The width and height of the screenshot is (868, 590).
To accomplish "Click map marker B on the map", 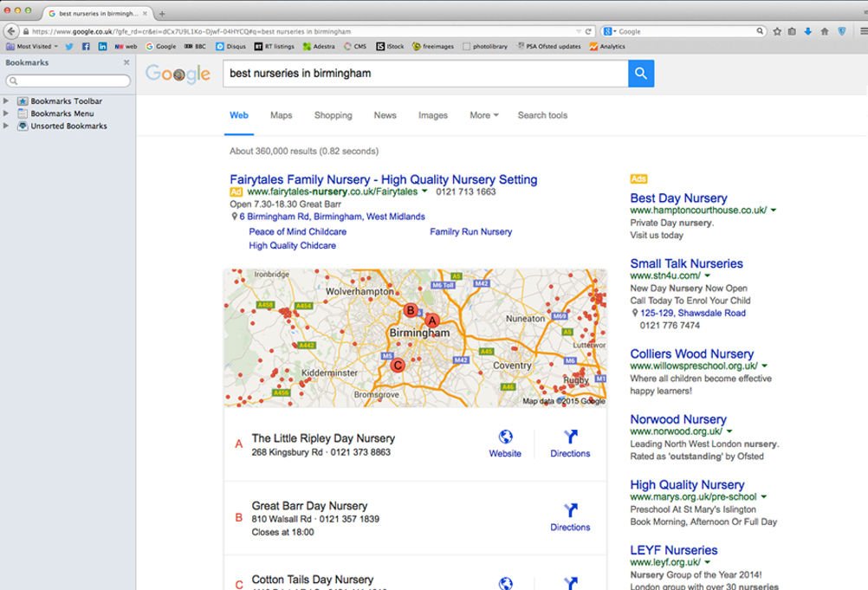I will (x=411, y=310).
